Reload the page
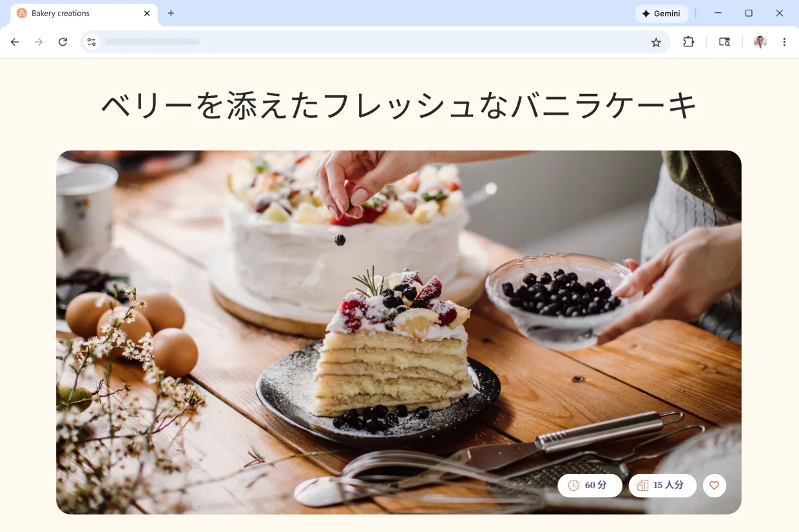Image resolution: width=799 pixels, height=532 pixels. click(63, 42)
